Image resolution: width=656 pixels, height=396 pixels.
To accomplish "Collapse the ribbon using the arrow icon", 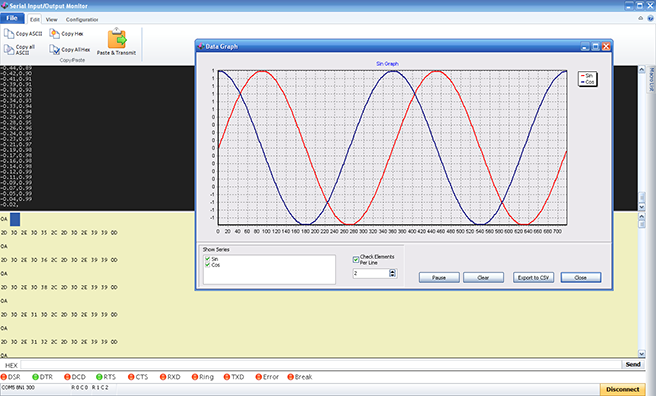I will 641,18.
